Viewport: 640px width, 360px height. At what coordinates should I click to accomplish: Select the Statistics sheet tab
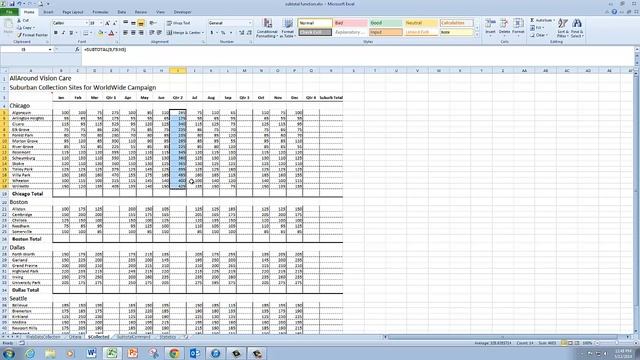coord(168,337)
